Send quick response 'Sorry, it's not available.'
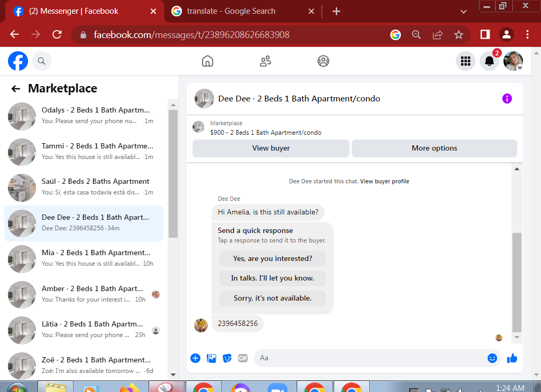Image resolution: width=541 pixels, height=392 pixels. pos(272,298)
